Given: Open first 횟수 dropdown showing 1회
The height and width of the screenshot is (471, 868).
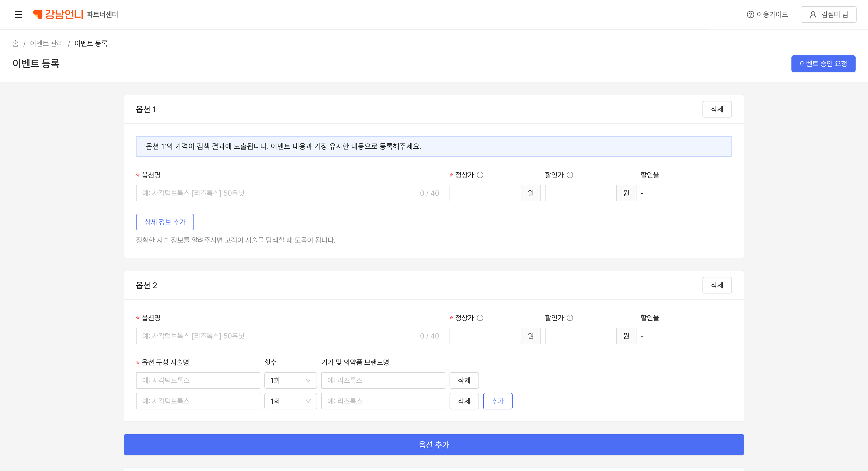Looking at the screenshot, I should [290, 380].
